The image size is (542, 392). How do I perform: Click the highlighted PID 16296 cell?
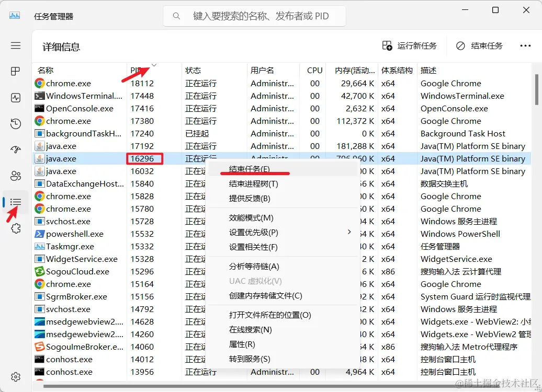pyautogui.click(x=144, y=158)
